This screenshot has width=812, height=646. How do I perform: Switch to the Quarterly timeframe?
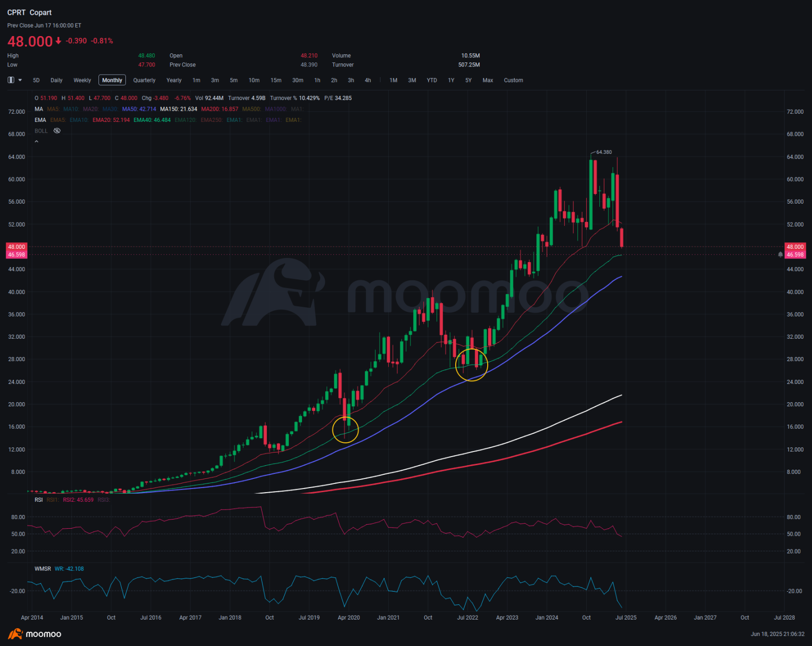[x=144, y=80]
